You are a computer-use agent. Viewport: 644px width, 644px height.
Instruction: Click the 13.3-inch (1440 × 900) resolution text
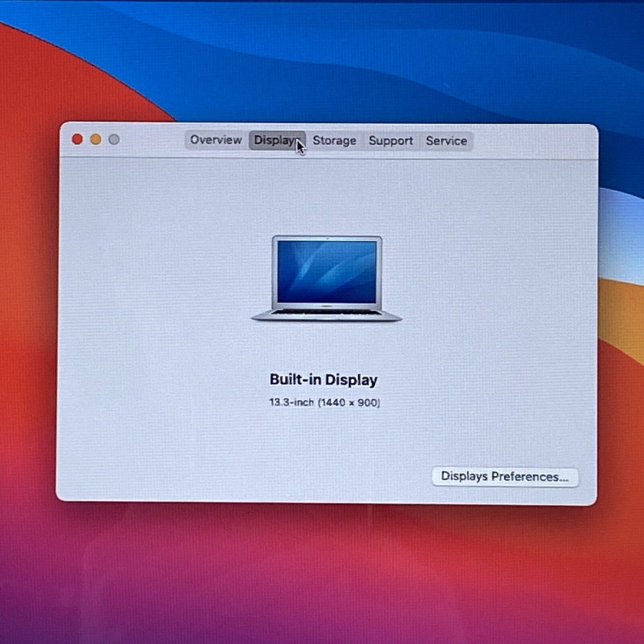coord(325,402)
